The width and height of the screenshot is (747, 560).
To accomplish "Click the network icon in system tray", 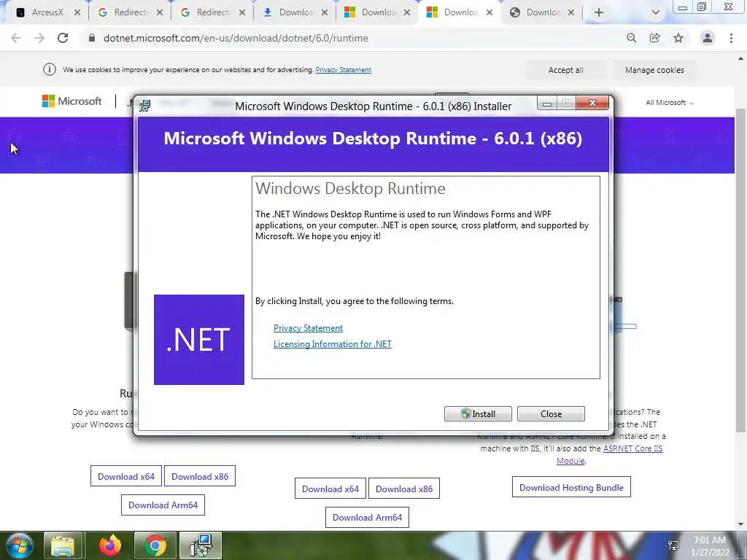I will (x=673, y=545).
